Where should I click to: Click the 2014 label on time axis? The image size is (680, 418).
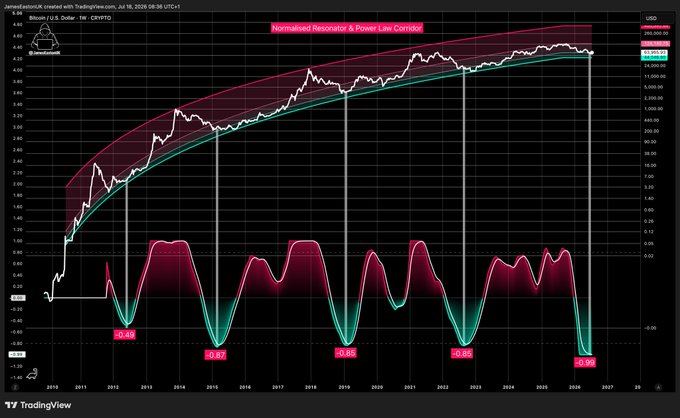click(x=180, y=387)
